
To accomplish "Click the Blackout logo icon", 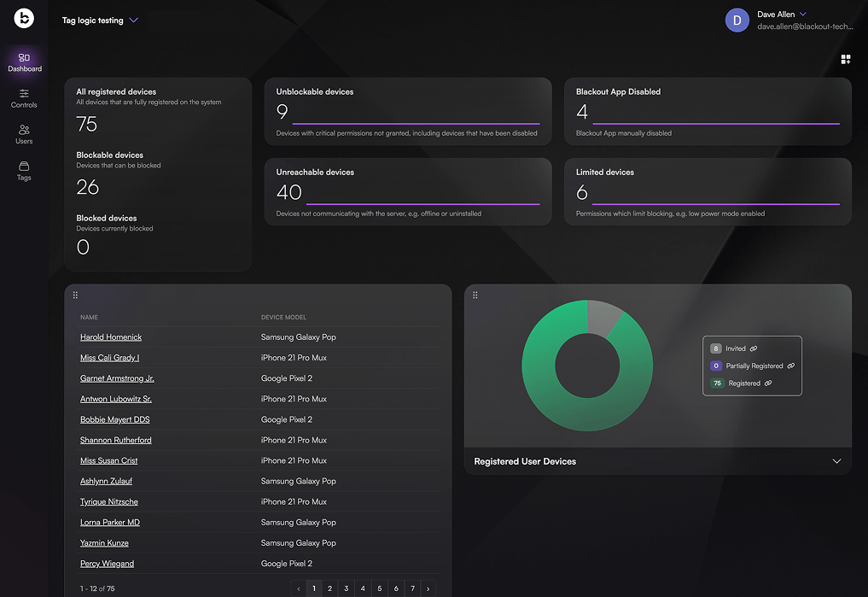I will point(24,18).
